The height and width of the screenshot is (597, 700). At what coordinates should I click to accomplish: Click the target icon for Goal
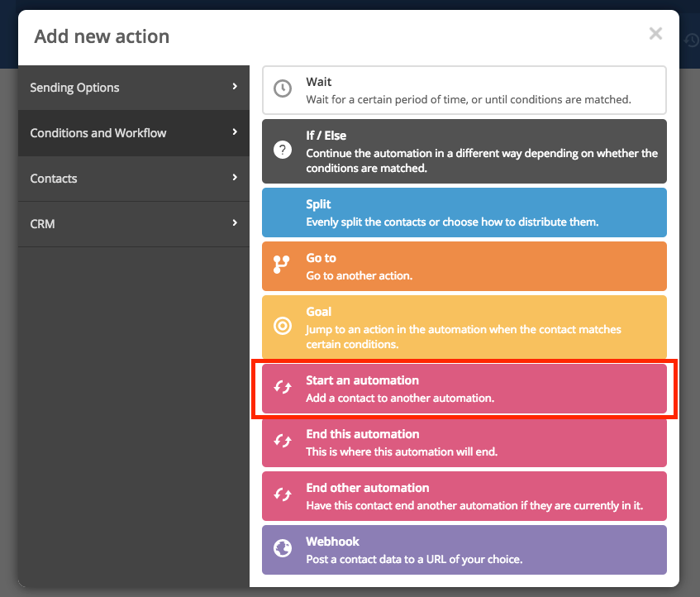point(283,326)
